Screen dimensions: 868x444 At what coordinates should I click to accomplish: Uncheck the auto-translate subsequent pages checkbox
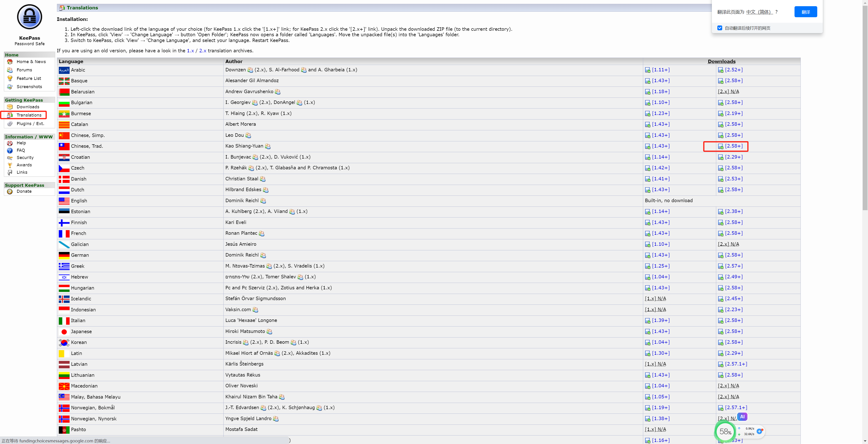pyautogui.click(x=720, y=28)
